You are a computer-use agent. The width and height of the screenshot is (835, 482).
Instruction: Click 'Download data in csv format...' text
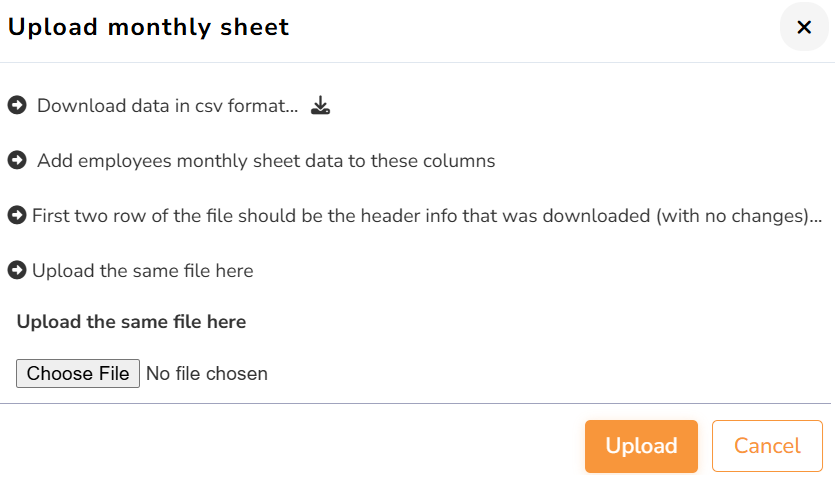167,106
